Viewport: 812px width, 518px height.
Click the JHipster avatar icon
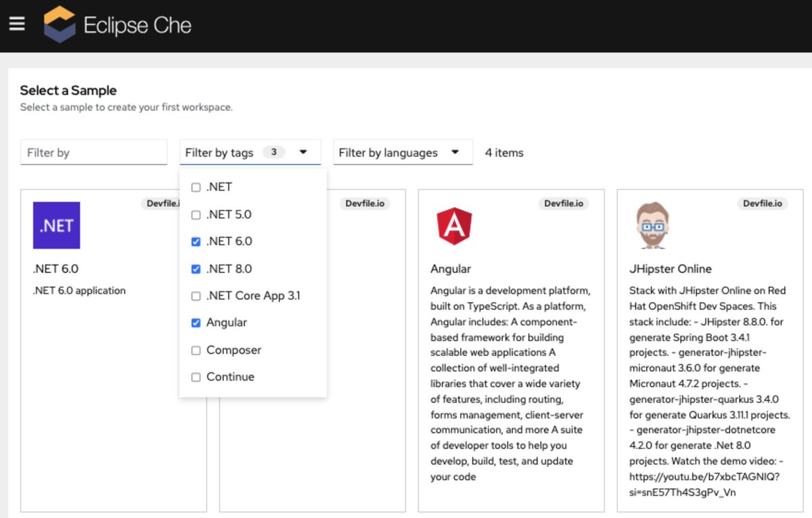pos(652,225)
